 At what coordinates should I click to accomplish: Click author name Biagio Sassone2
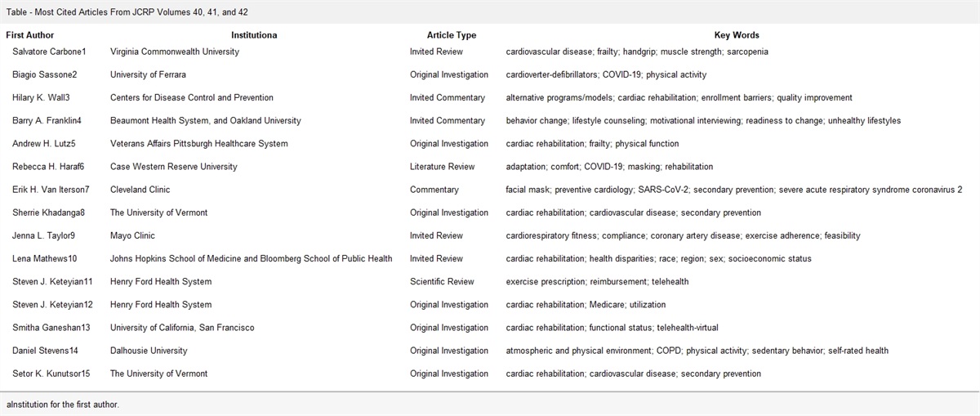coord(45,74)
